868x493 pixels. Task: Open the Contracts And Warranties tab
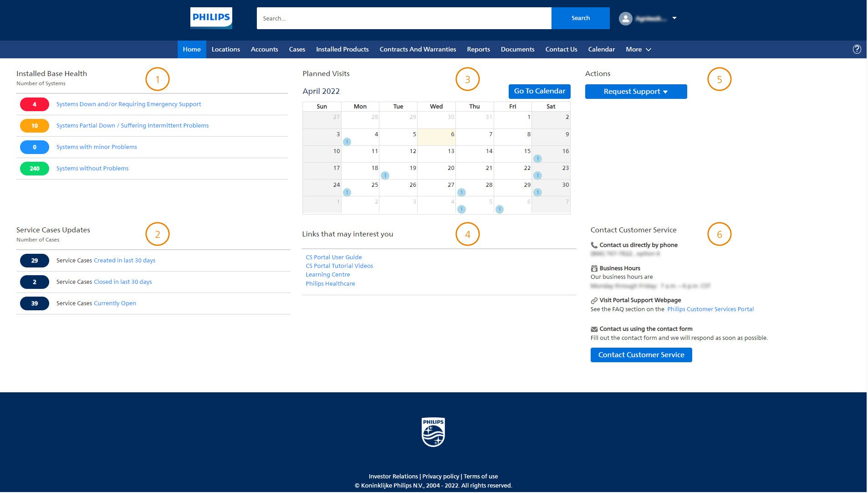pos(418,49)
